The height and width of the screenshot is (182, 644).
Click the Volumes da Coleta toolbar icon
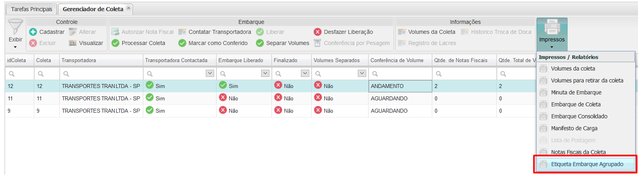[x=402, y=32]
